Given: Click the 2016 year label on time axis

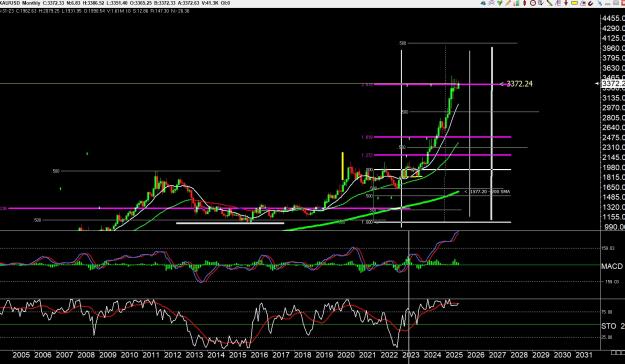Looking at the screenshot, I should point(259,355).
